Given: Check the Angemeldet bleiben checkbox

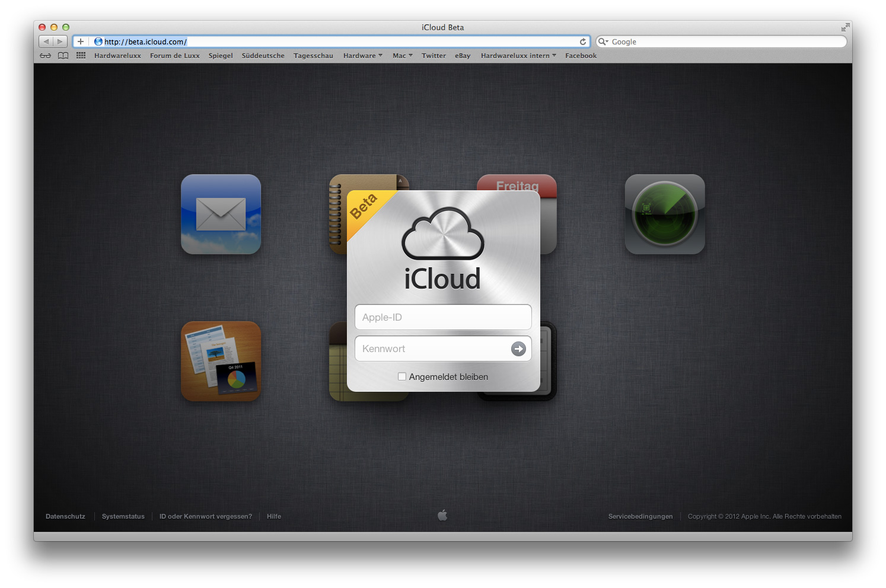Looking at the screenshot, I should [402, 376].
